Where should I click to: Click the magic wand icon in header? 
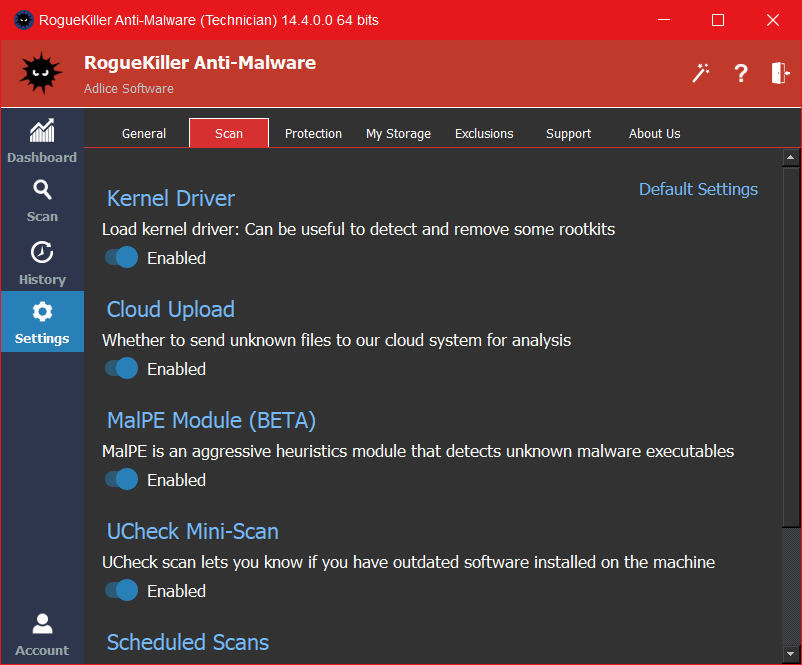(701, 73)
